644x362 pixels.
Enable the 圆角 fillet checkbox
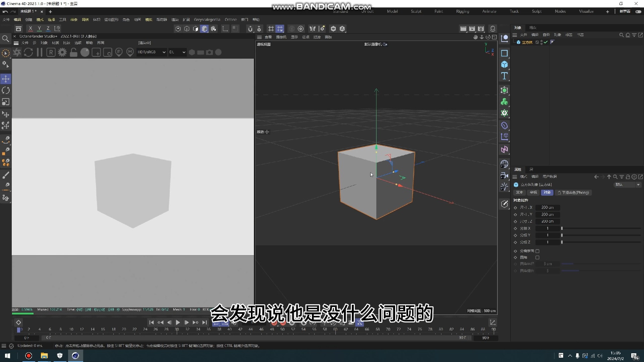coord(537,257)
